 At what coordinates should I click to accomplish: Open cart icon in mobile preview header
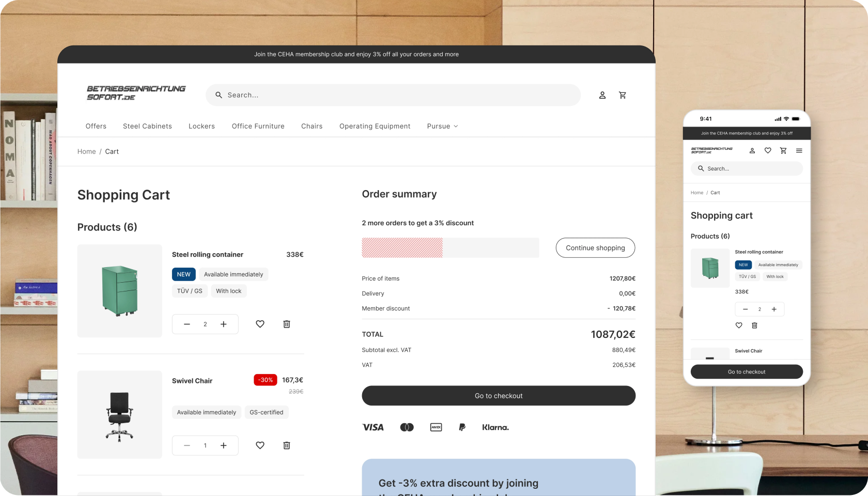tap(783, 151)
